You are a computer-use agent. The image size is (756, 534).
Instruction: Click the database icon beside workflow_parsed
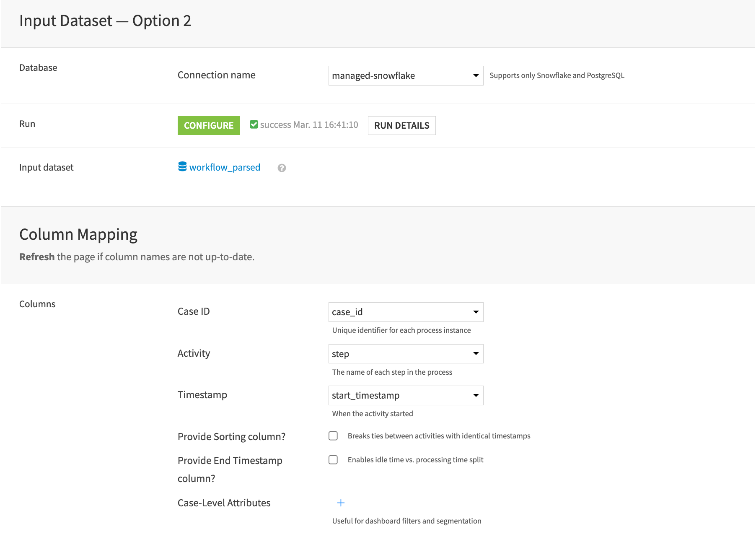(x=183, y=167)
